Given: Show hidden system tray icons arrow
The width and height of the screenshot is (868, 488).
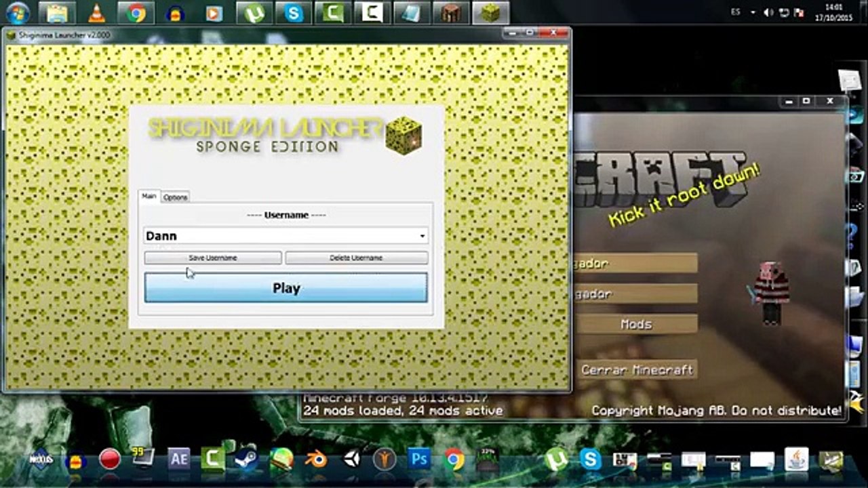Looking at the screenshot, I should pos(753,12).
